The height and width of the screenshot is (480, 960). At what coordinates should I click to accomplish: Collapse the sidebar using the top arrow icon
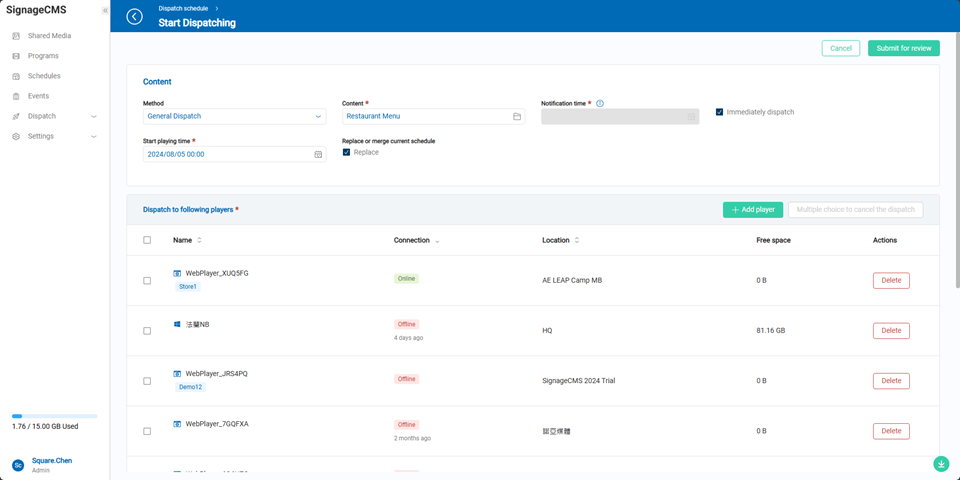click(x=105, y=11)
